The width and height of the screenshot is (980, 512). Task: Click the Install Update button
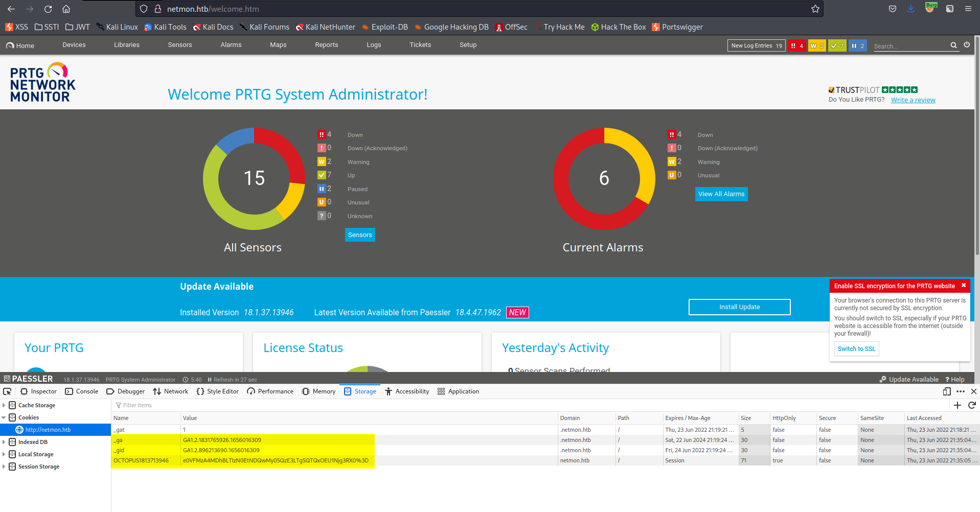[x=739, y=307]
